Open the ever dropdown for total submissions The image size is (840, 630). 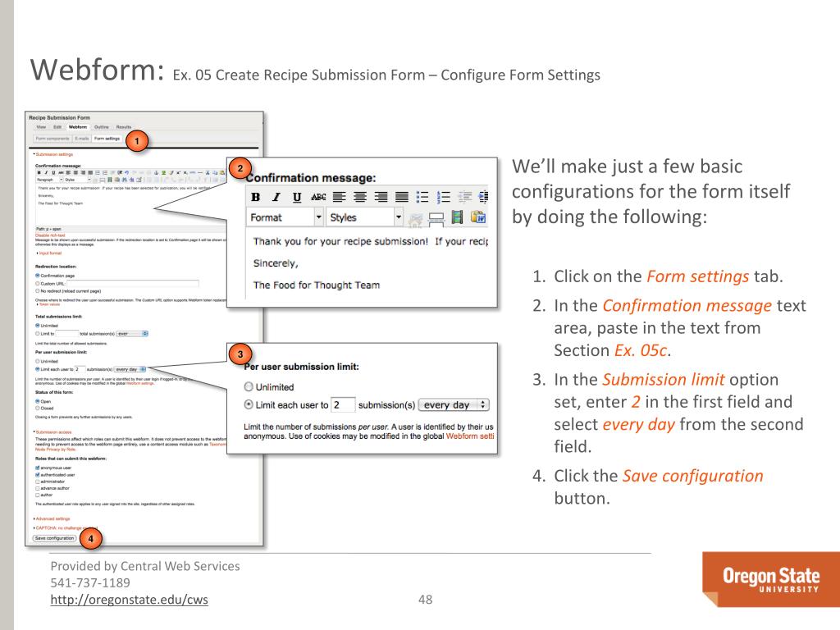click(x=132, y=333)
